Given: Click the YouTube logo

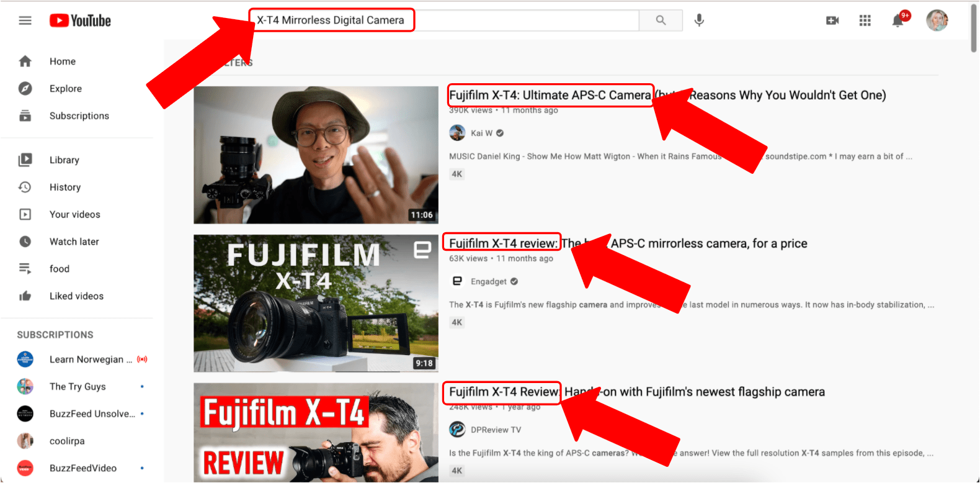Looking at the screenshot, I should click(80, 20).
